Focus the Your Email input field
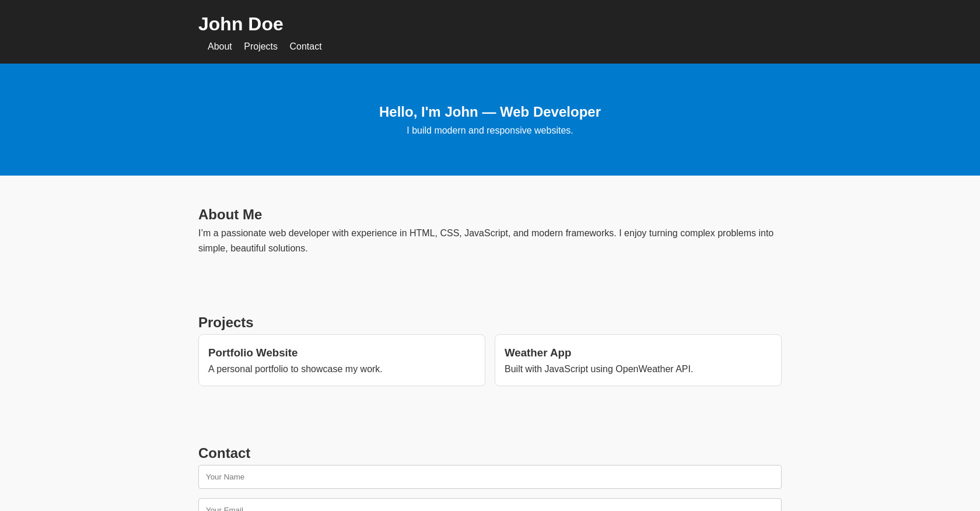This screenshot has width=980, height=511. 489,506
